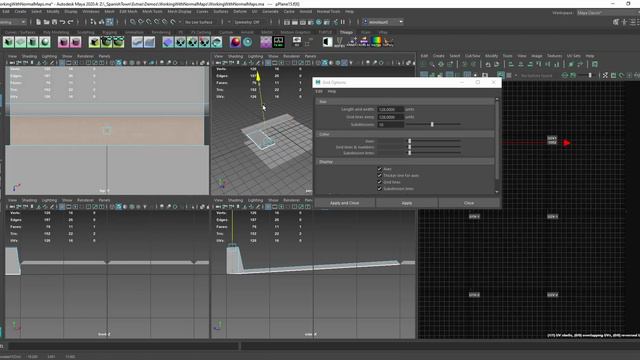Enable Snap to Grids magnet icon
The width and height of the screenshot is (640, 360).
click(x=133, y=22)
